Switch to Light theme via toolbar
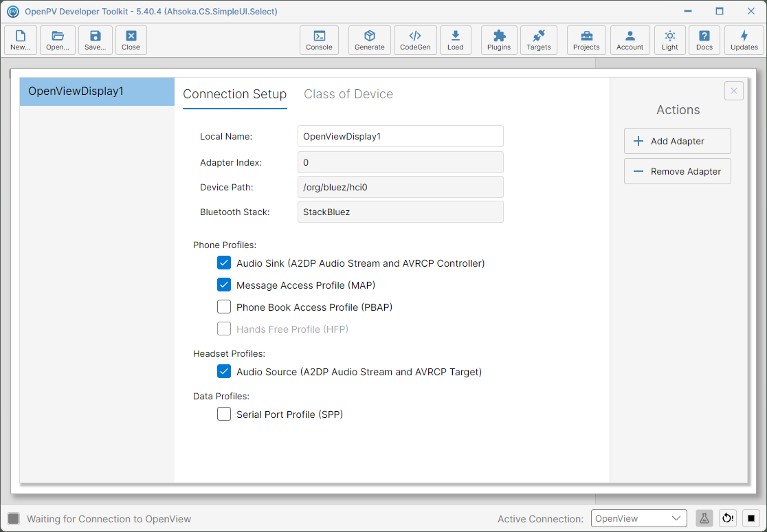Viewport: 767px width, 532px height. 669,40
